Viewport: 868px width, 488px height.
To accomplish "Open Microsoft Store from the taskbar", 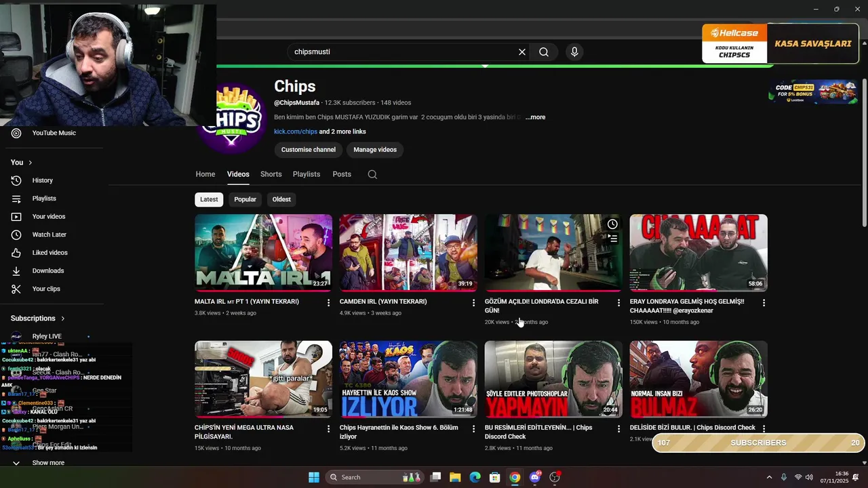I will (x=495, y=477).
